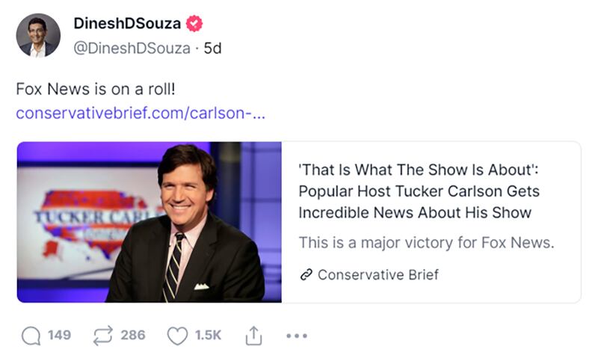Open the DineshDSouza profile avatar

click(x=38, y=35)
